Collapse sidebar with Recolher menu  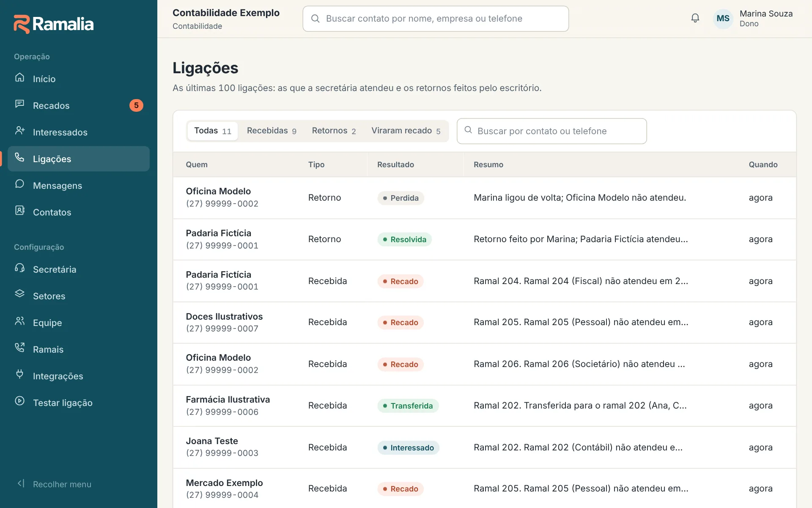coord(54,484)
